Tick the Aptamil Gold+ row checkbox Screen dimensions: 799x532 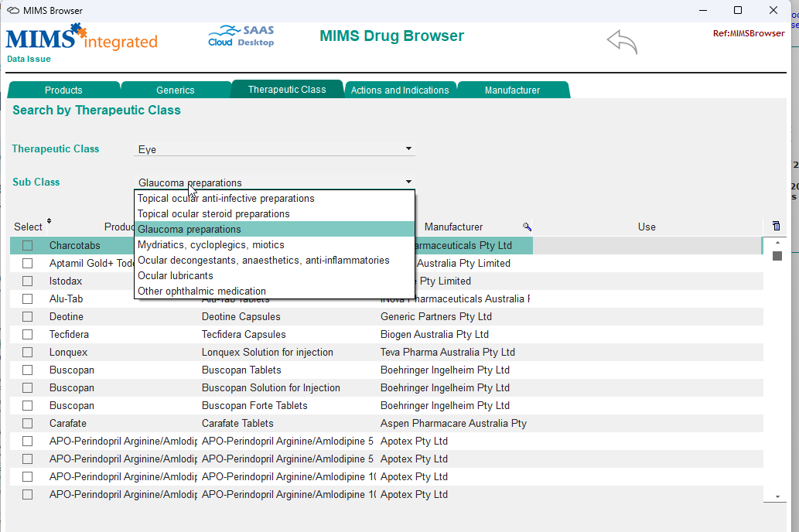(28, 264)
